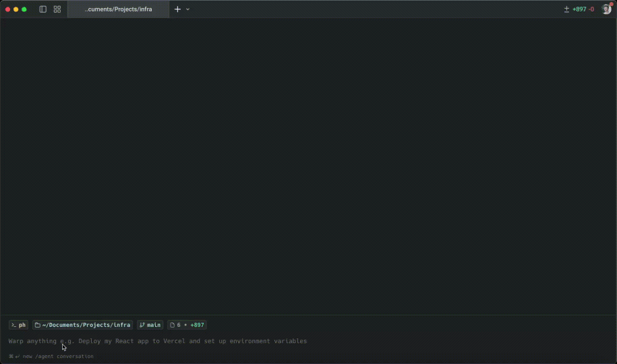Open the 6 files +897 changes chip
Screen dimensions: 617x364
(x=187, y=325)
